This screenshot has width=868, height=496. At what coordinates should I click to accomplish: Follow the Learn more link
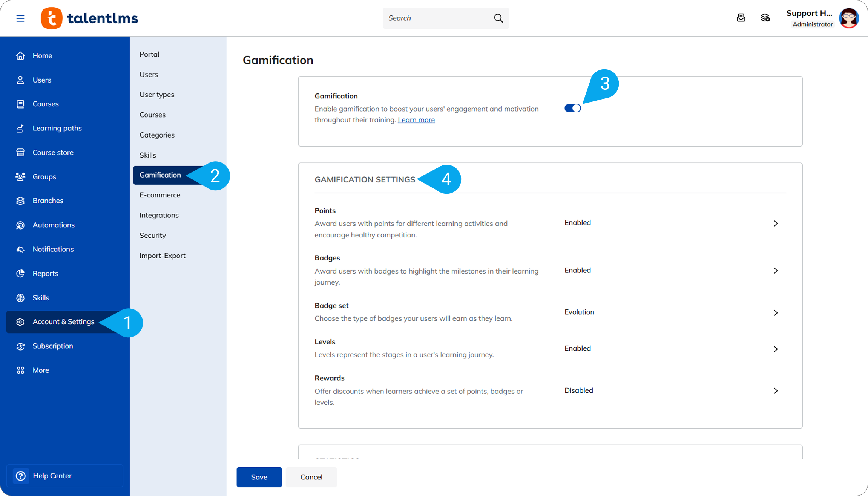click(x=416, y=120)
